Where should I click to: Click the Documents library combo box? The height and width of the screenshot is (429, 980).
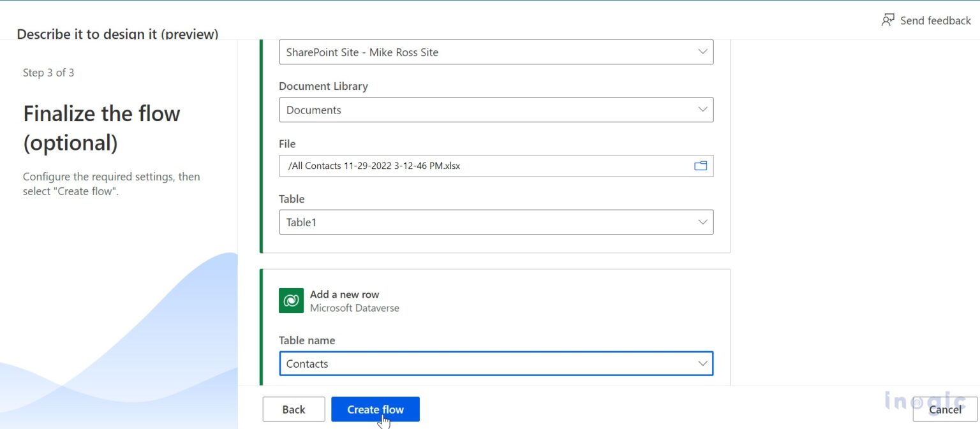click(485, 110)
